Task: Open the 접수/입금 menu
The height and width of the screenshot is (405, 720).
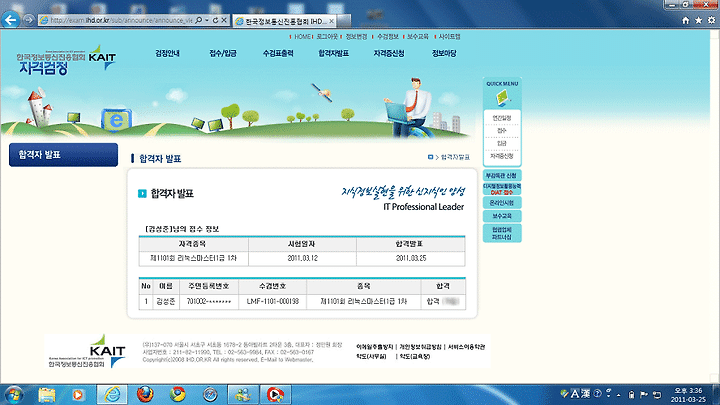Action: click(223, 53)
